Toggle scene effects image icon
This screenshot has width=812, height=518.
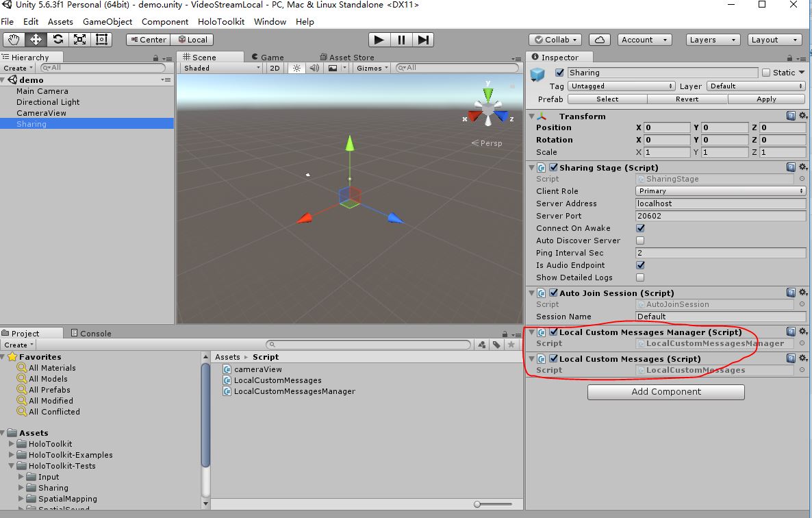coord(333,68)
